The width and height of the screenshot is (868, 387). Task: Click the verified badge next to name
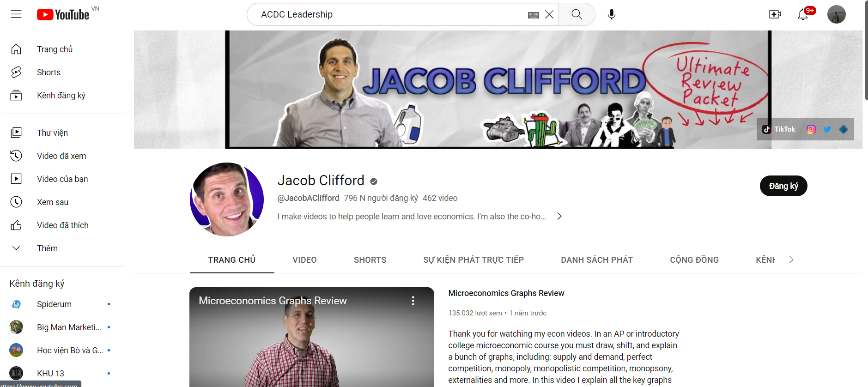[374, 181]
